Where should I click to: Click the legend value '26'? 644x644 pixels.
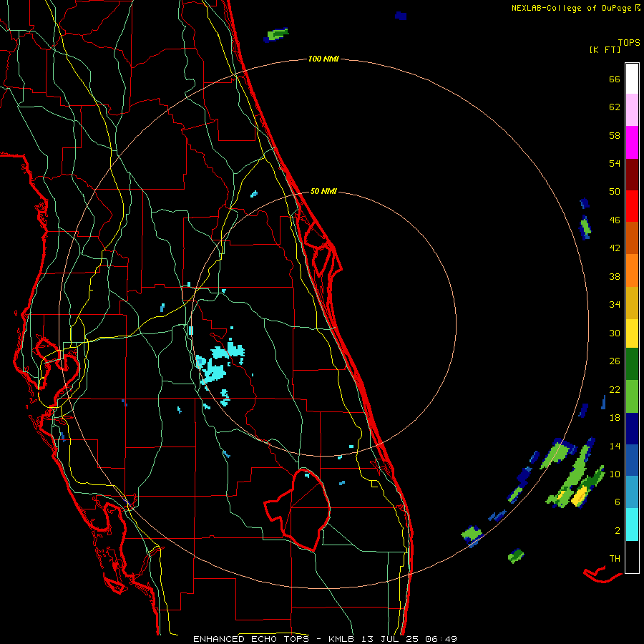pos(615,361)
